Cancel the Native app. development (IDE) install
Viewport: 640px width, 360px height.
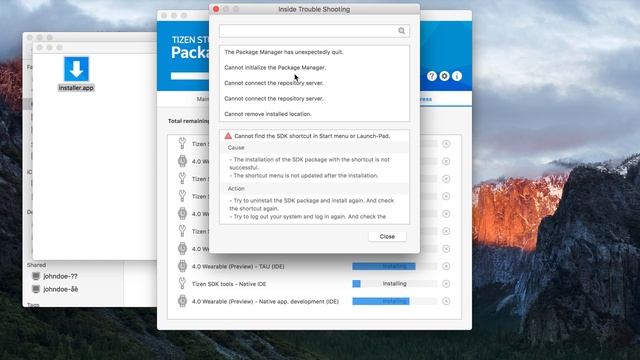point(446,302)
